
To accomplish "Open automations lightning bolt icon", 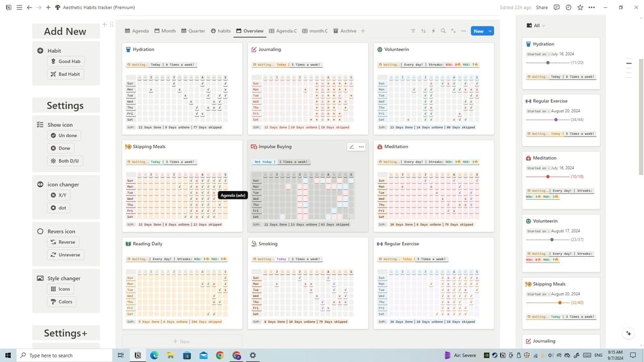I will [433, 31].
